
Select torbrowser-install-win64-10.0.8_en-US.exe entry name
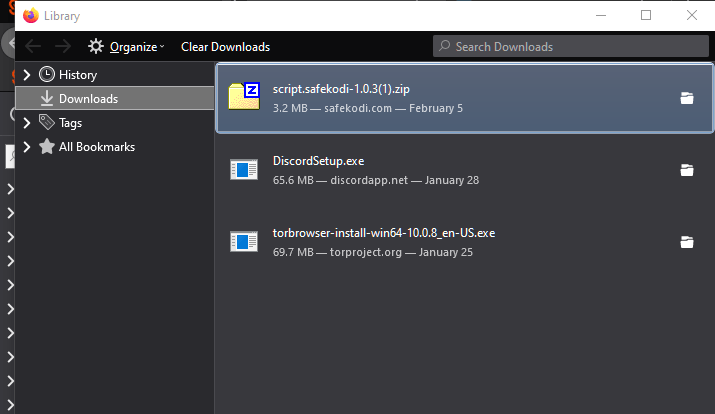click(x=383, y=233)
